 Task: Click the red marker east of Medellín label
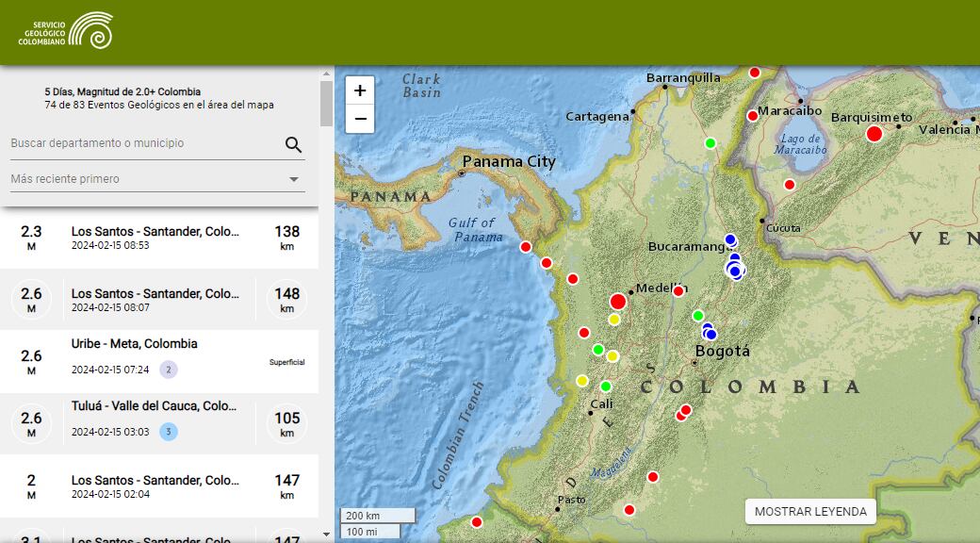pyautogui.click(x=678, y=291)
